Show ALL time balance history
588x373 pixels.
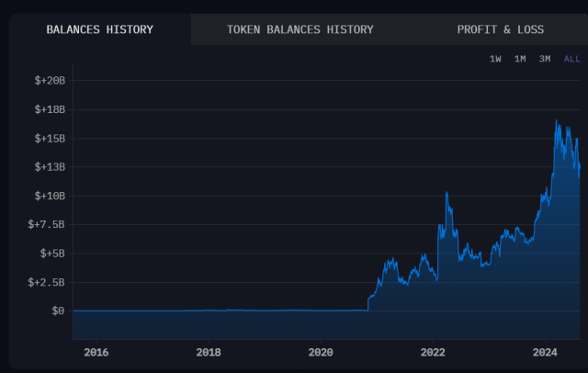(x=571, y=59)
